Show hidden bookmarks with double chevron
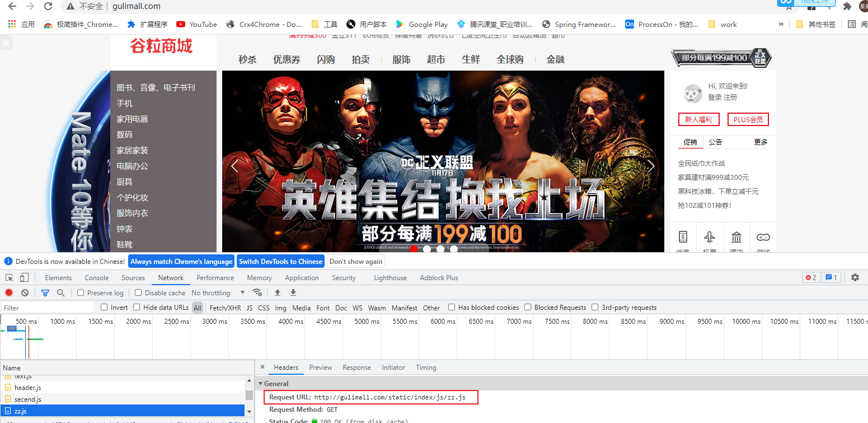The height and width of the screenshot is (423, 868). 781,24
